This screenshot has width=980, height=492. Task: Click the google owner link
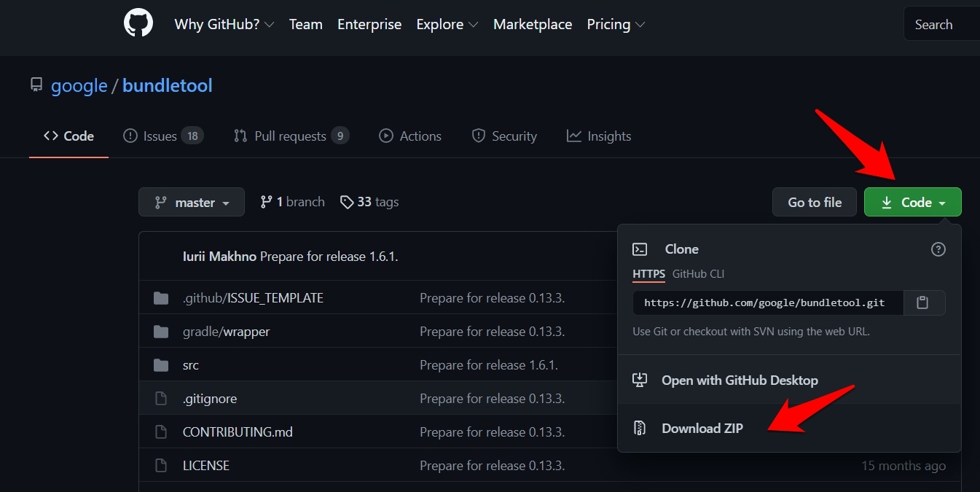click(x=79, y=86)
